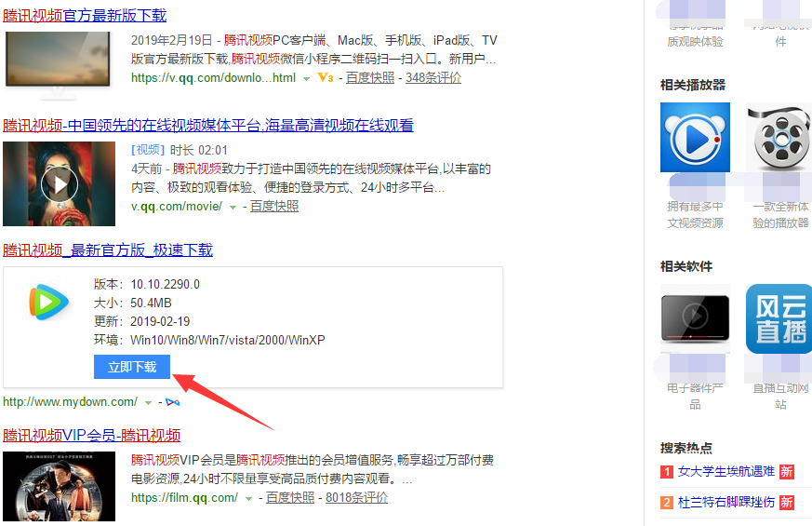Click the Tencent Video logo icon in download card
The height and width of the screenshot is (526, 812).
pyautogui.click(x=48, y=301)
